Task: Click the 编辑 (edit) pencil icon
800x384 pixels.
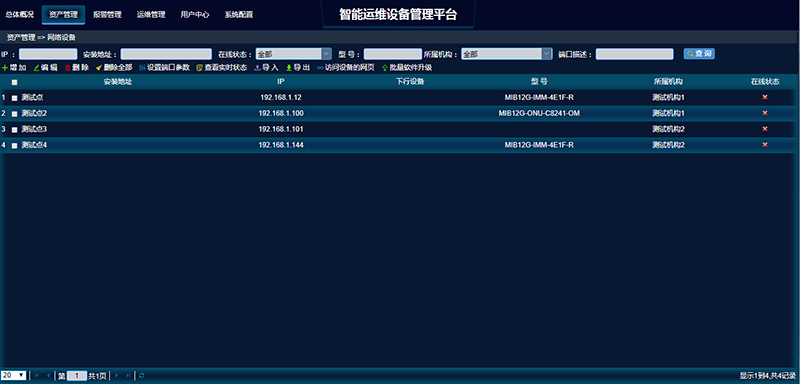Action: tap(36, 67)
